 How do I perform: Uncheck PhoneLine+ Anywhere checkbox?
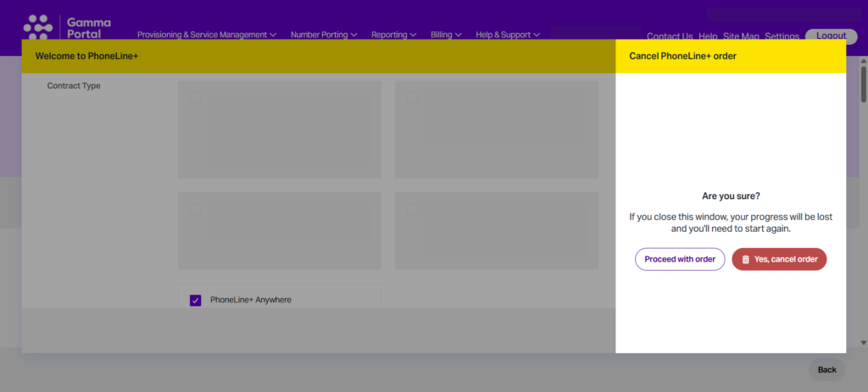point(196,301)
